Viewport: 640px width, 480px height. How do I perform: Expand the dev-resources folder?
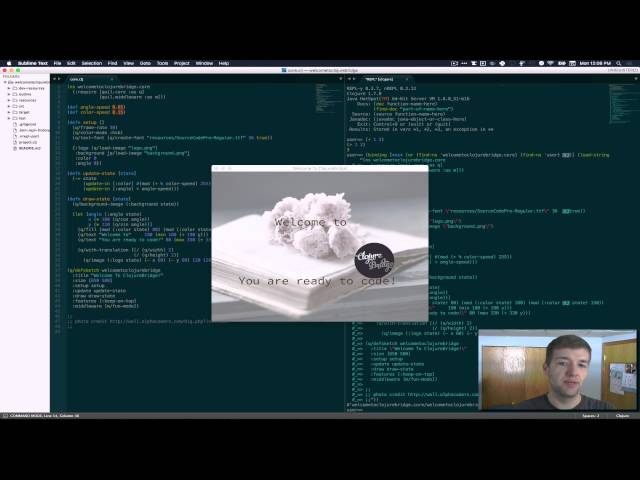click(9, 88)
